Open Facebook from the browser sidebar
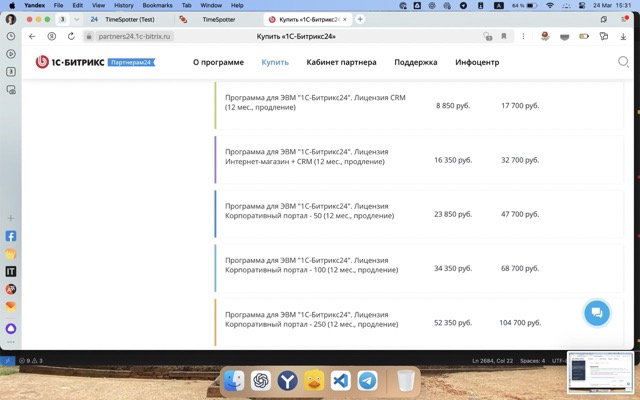Viewport: 640px width, 400px height. (11, 237)
